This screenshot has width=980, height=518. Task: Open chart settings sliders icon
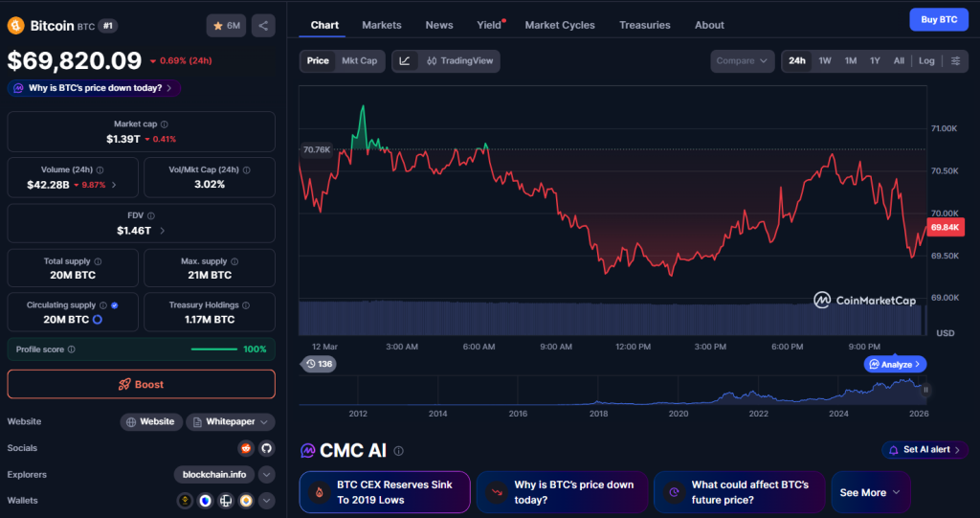pos(955,61)
